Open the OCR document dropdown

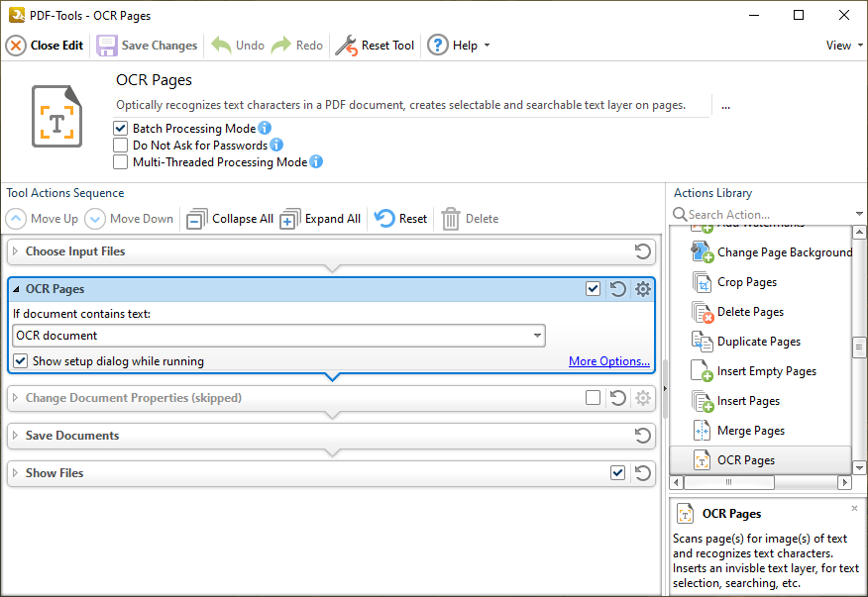click(537, 336)
